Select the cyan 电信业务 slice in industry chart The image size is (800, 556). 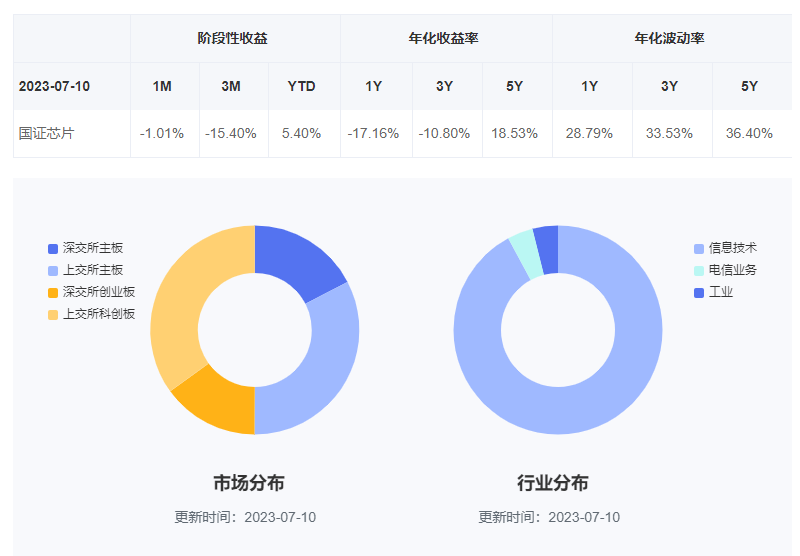click(x=527, y=254)
